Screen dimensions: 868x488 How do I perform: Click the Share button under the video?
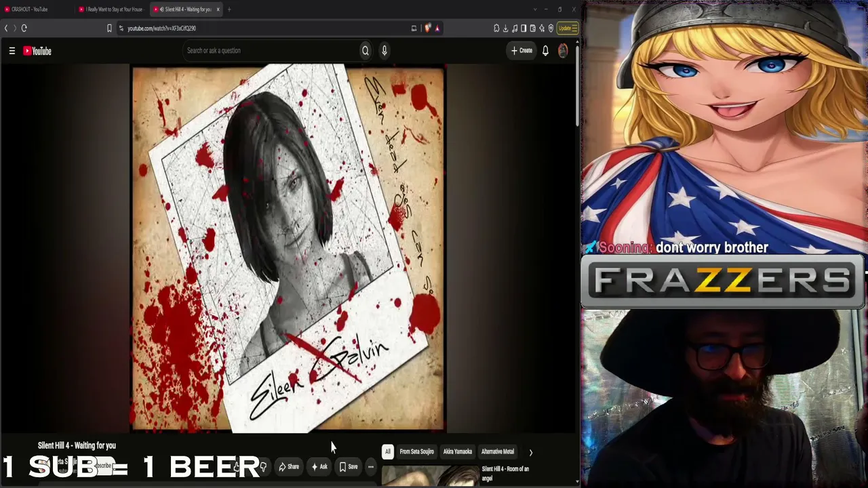[289, 466]
